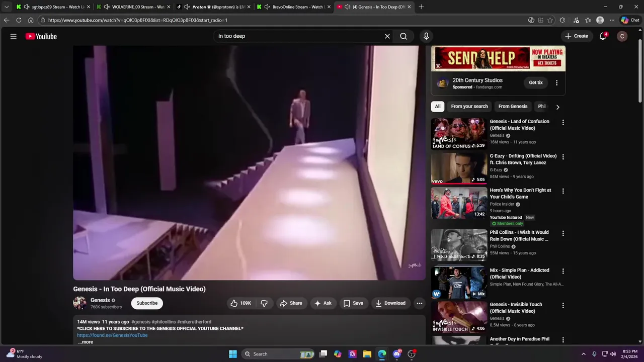Viewport: 644px width, 362px height.
Task: Open the #mikerutherford hashtag
Action: tap(194, 322)
